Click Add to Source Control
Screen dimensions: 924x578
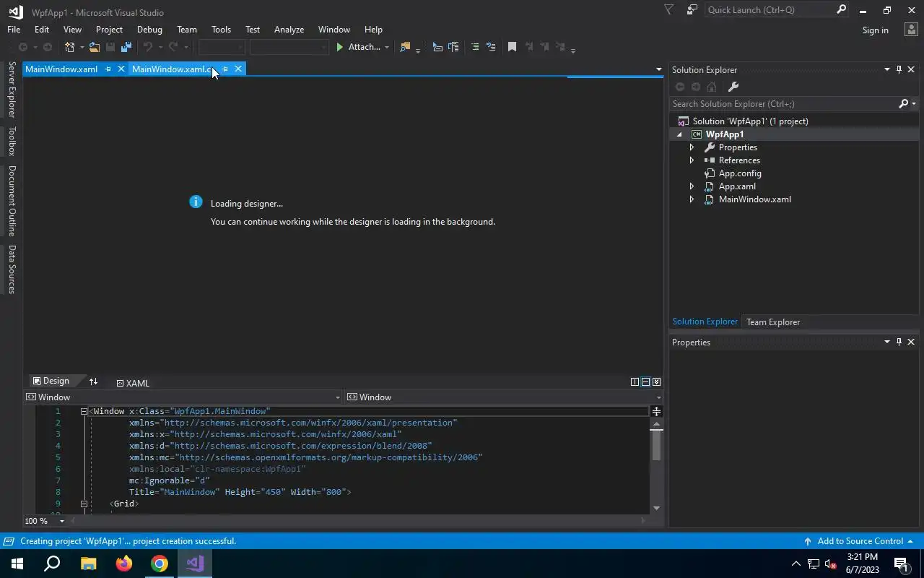[859, 541]
